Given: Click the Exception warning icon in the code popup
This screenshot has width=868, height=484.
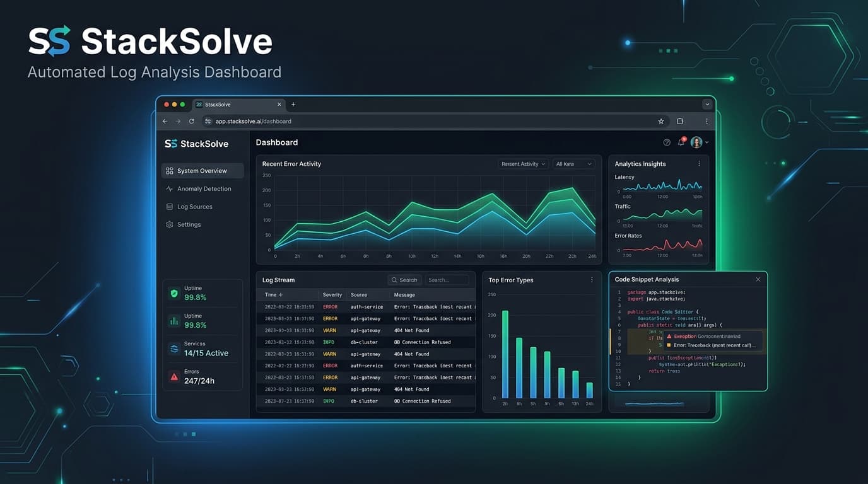Looking at the screenshot, I should 670,337.
